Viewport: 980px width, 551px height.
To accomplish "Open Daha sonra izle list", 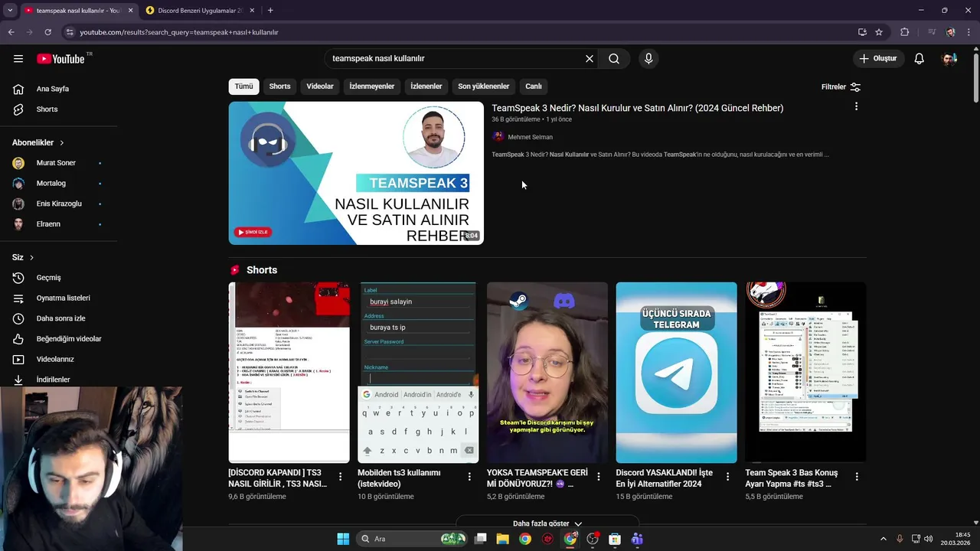I will (59, 318).
